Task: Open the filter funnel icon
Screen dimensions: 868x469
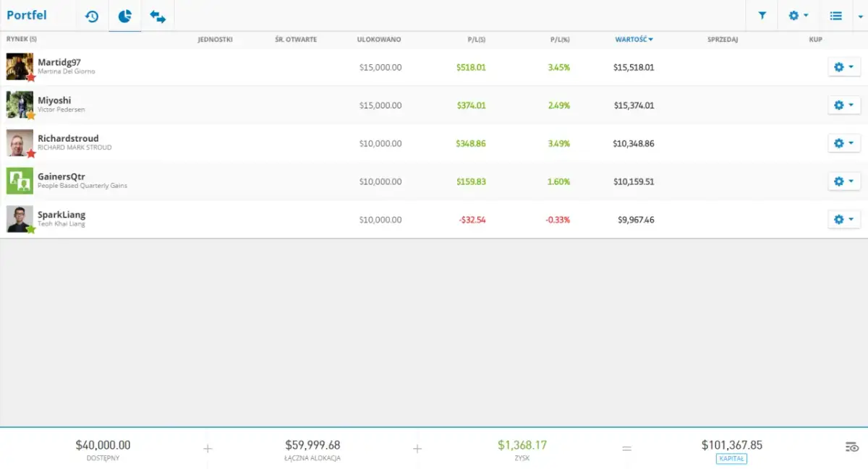Action: tap(762, 15)
